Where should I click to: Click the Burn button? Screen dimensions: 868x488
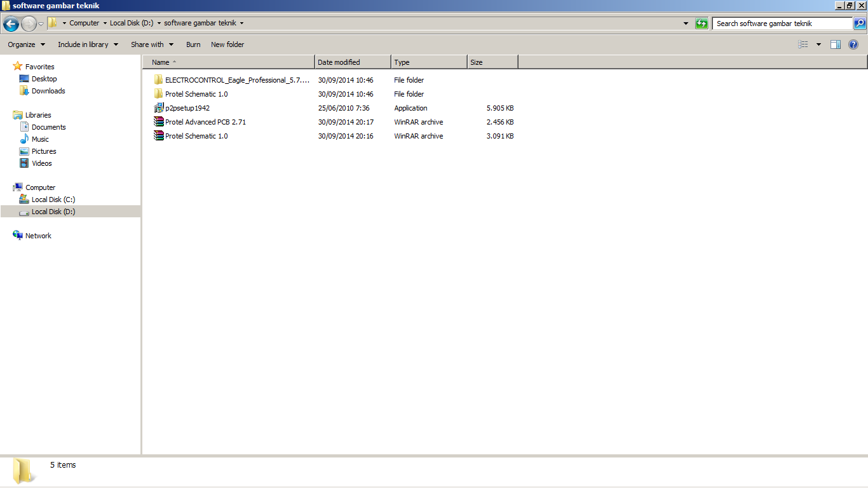193,44
